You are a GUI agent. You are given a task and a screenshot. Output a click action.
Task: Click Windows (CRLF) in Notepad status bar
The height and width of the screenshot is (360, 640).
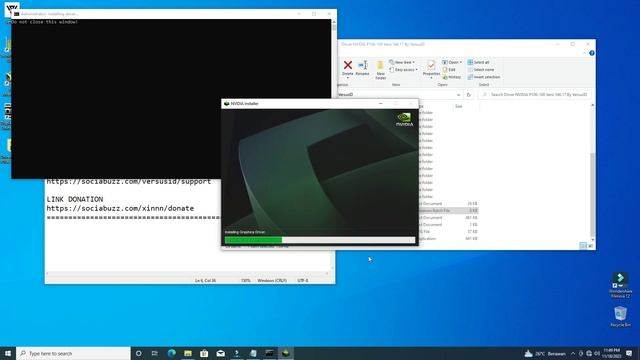(272, 280)
